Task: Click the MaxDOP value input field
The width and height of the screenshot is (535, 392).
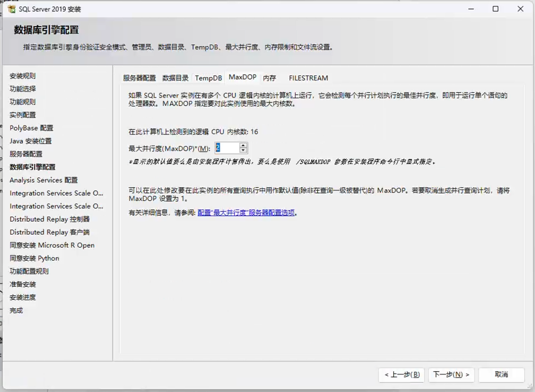Action: (227, 148)
